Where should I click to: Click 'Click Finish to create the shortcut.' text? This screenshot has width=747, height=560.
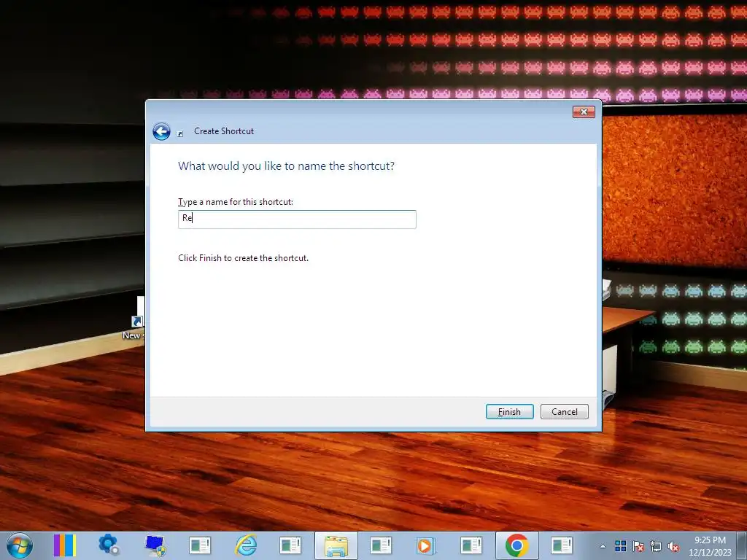(244, 258)
